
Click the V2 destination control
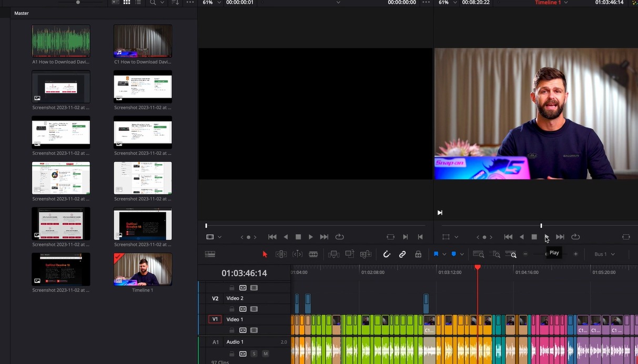pos(215,298)
